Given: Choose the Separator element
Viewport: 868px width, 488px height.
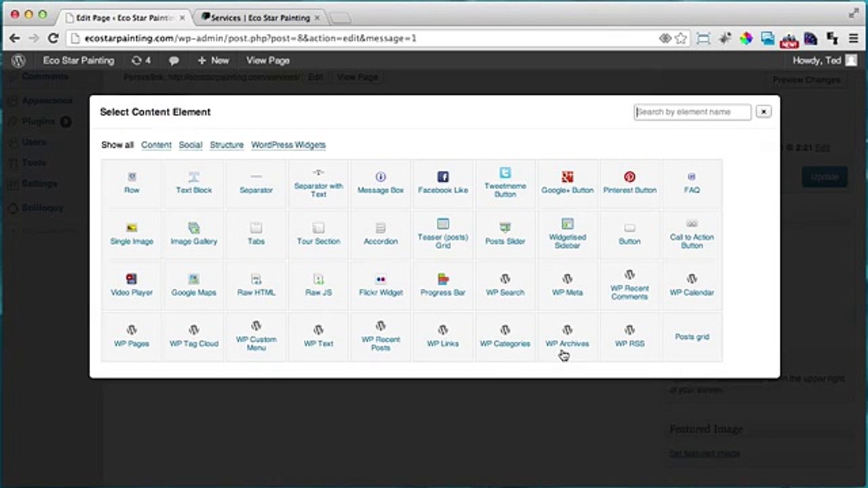Looking at the screenshot, I should pos(256,184).
